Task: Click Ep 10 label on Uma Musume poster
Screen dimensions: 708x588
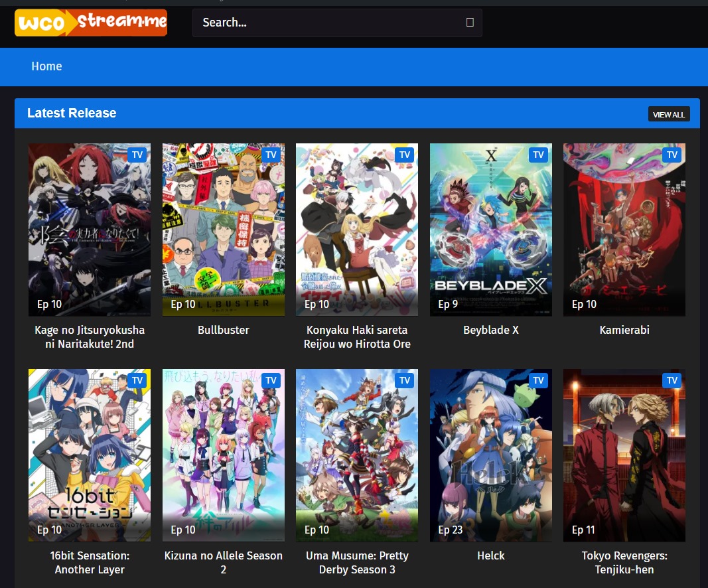Action: click(317, 530)
